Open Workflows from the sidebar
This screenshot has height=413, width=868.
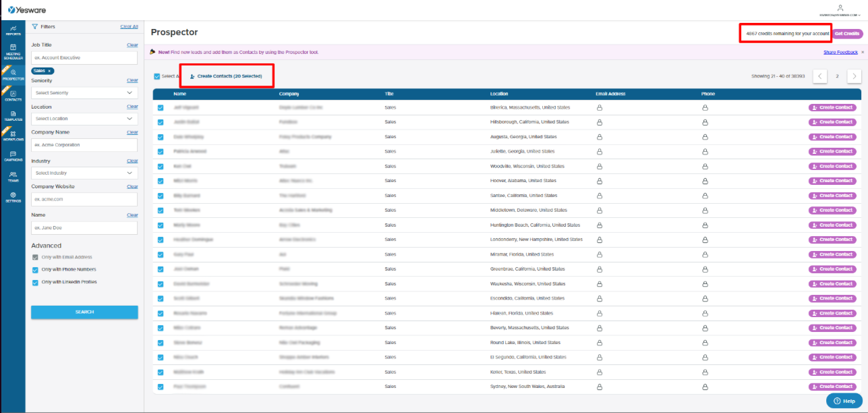pos(13,136)
